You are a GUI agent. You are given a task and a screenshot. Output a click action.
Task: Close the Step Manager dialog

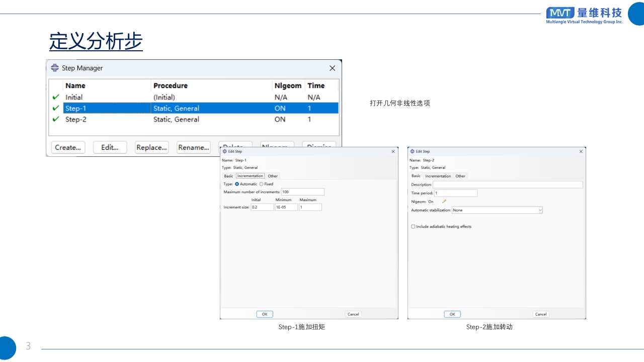point(332,68)
